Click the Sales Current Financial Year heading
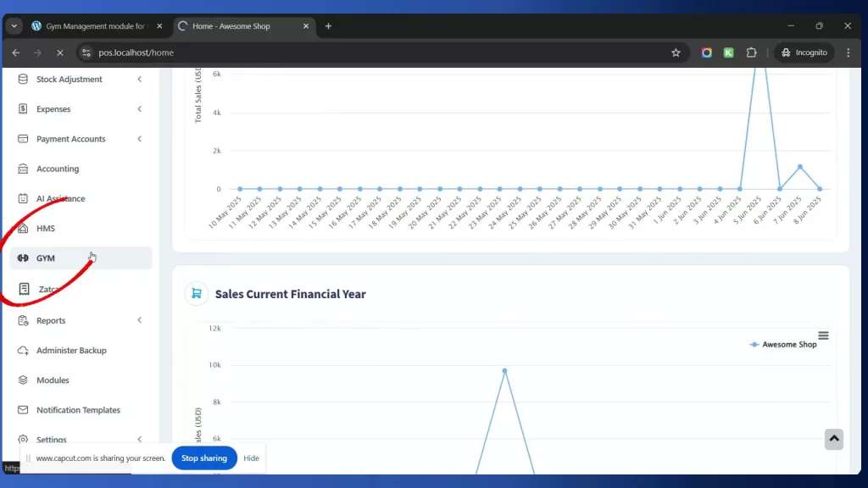This screenshot has width=868, height=488. click(291, 294)
